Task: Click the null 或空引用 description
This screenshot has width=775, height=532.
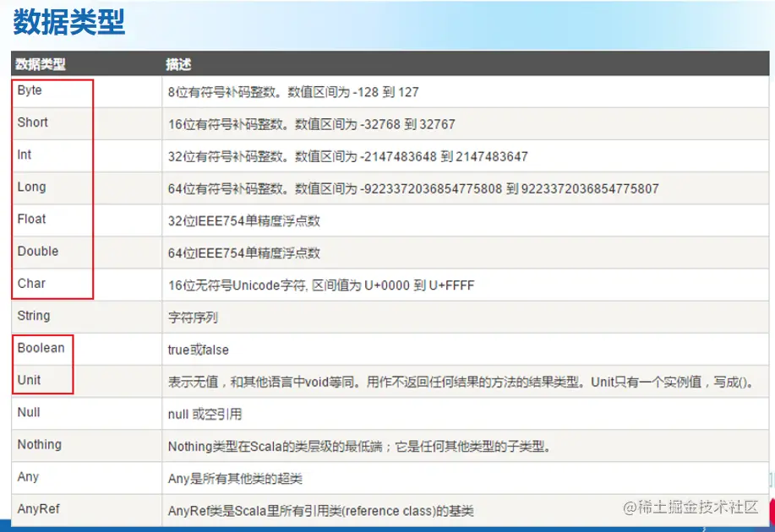Action: click(x=205, y=415)
